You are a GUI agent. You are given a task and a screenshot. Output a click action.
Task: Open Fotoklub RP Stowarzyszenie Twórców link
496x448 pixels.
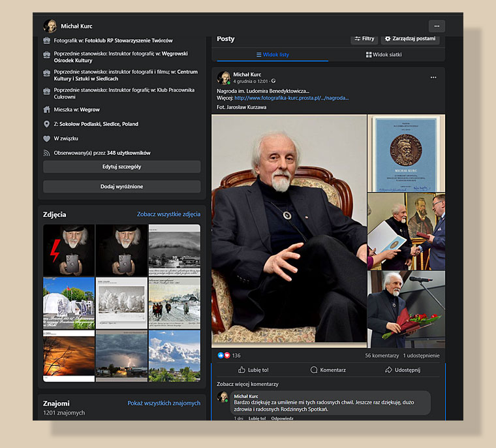[x=129, y=40]
